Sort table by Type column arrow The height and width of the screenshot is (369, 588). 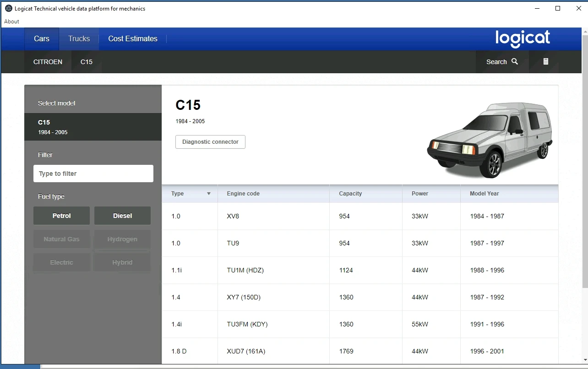[209, 194]
